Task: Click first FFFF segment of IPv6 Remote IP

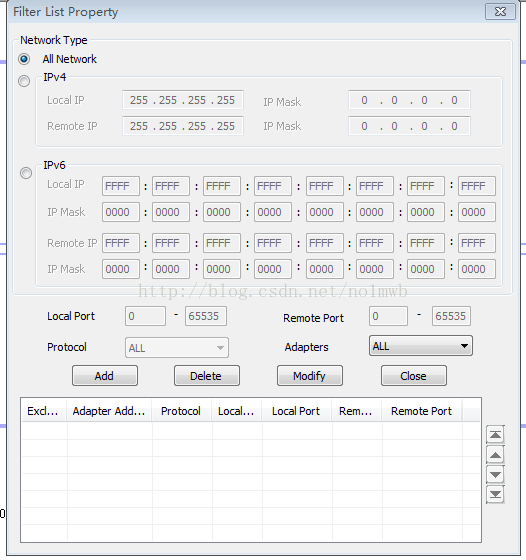Action: 121,243
